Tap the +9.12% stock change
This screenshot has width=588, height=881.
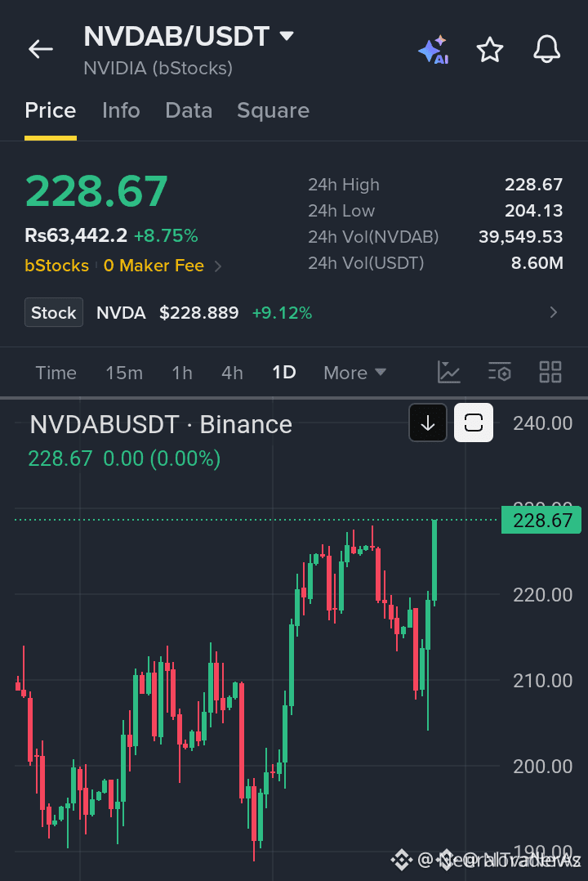[282, 313]
